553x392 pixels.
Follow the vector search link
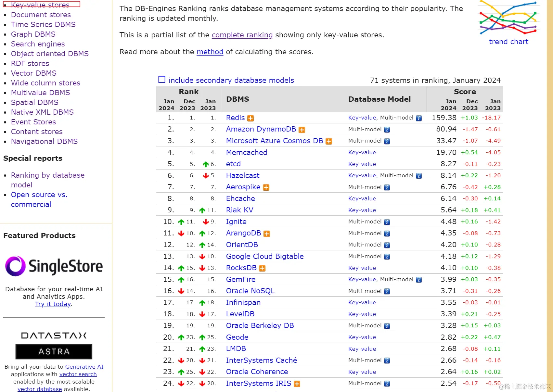coord(78,374)
